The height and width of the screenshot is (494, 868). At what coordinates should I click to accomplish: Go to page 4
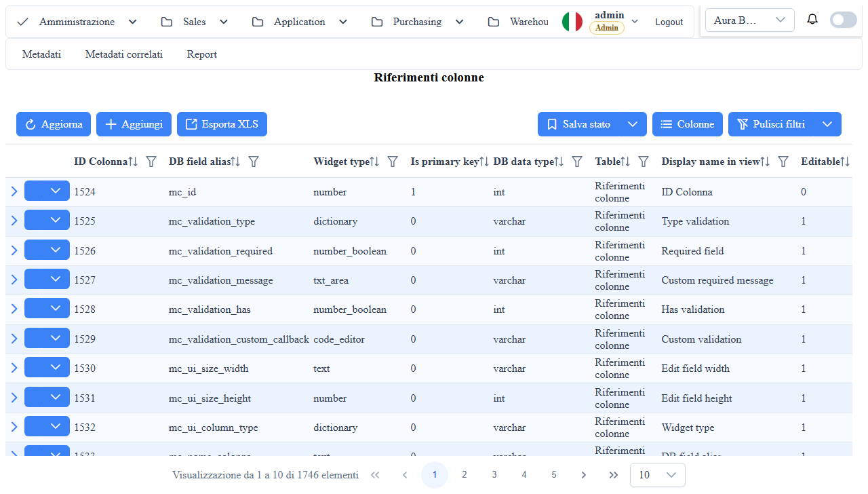click(524, 475)
